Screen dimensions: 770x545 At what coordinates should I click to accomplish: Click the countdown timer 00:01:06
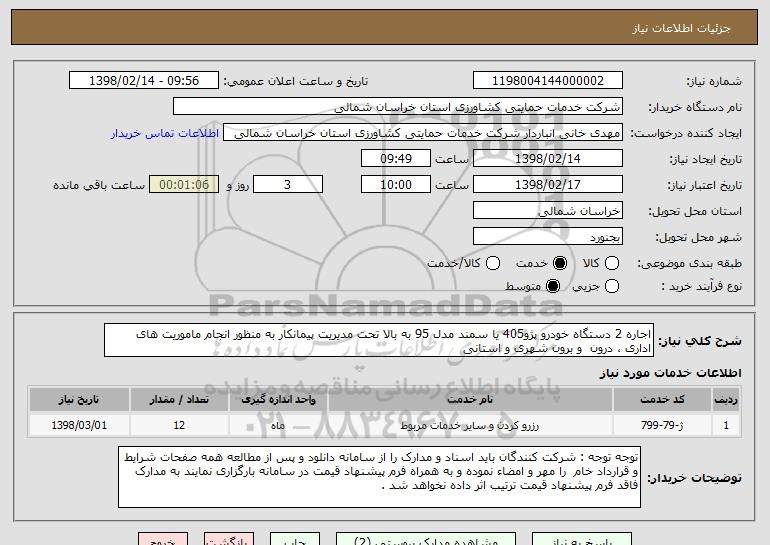click(x=184, y=185)
